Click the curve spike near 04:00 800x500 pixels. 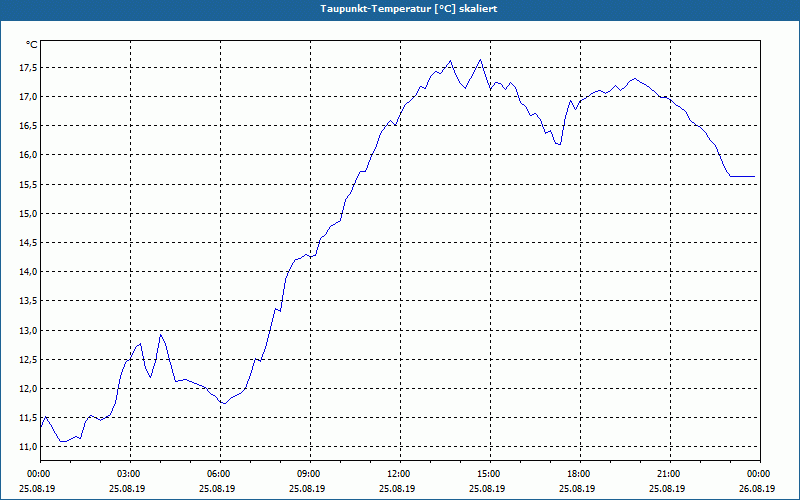coord(161,335)
